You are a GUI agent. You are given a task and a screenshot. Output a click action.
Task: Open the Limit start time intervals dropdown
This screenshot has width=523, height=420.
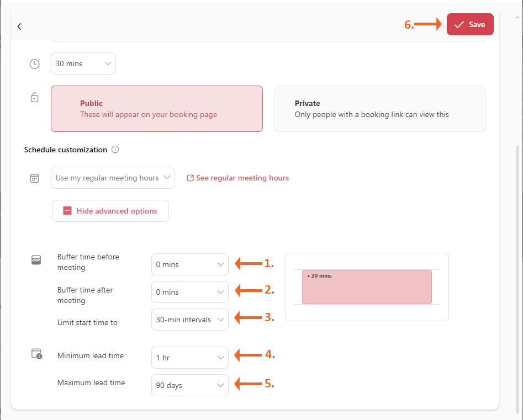coord(189,320)
